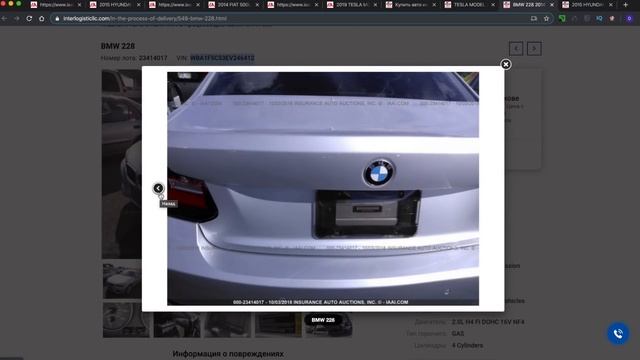Screen dimensions: 640x360
Task: Click the browser back arrow
Action: coord(4,18)
